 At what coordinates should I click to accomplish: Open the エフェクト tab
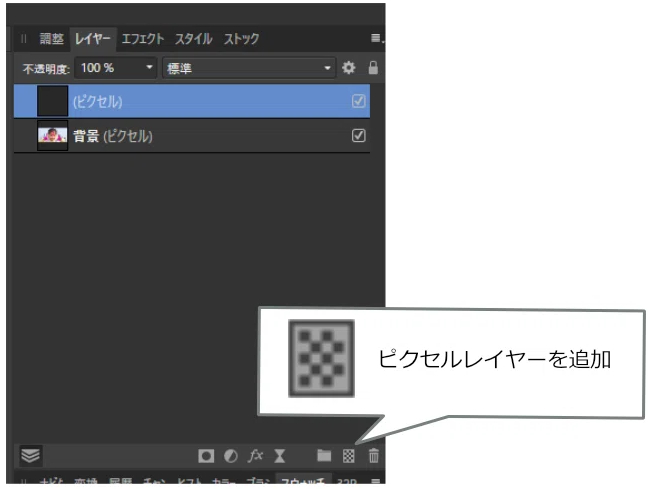tap(142, 39)
